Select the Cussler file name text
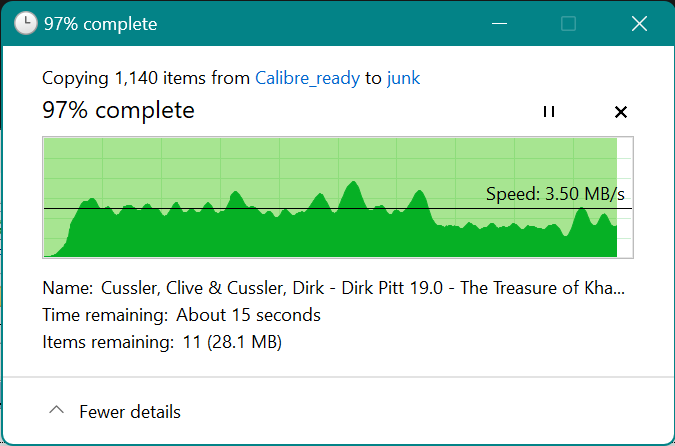 pos(363,288)
